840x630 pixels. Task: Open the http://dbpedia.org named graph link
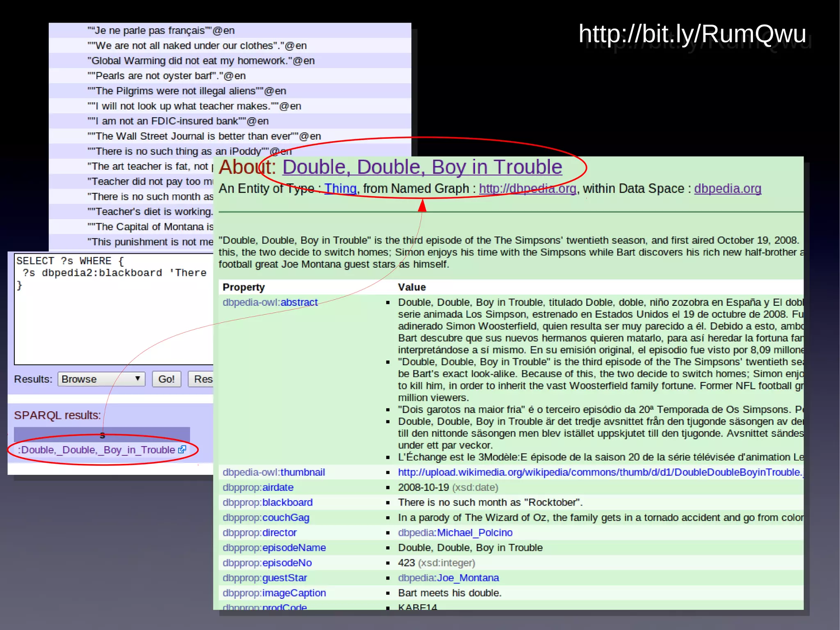pyautogui.click(x=527, y=188)
